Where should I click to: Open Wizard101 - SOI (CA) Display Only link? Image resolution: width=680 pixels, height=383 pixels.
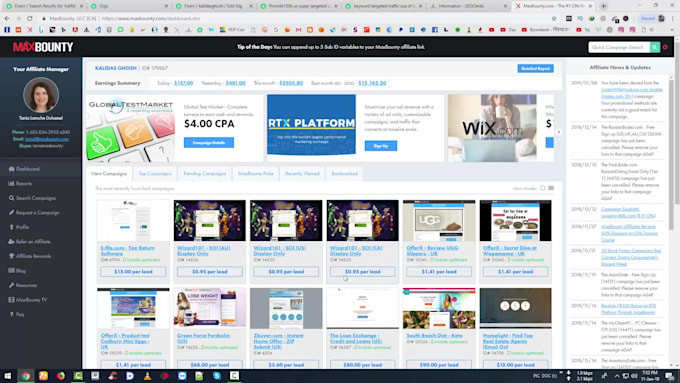[356, 251]
